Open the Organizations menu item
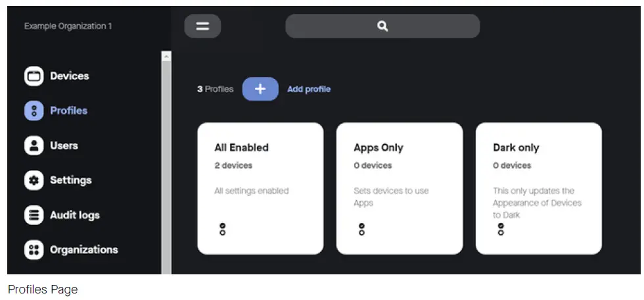Viewport: 644px width, 300px height. coord(83,250)
